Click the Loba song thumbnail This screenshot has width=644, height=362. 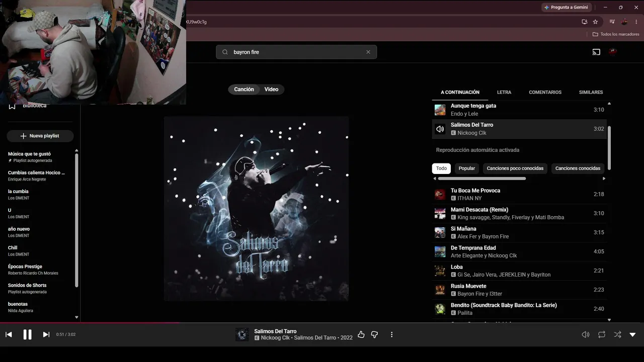[440, 270]
